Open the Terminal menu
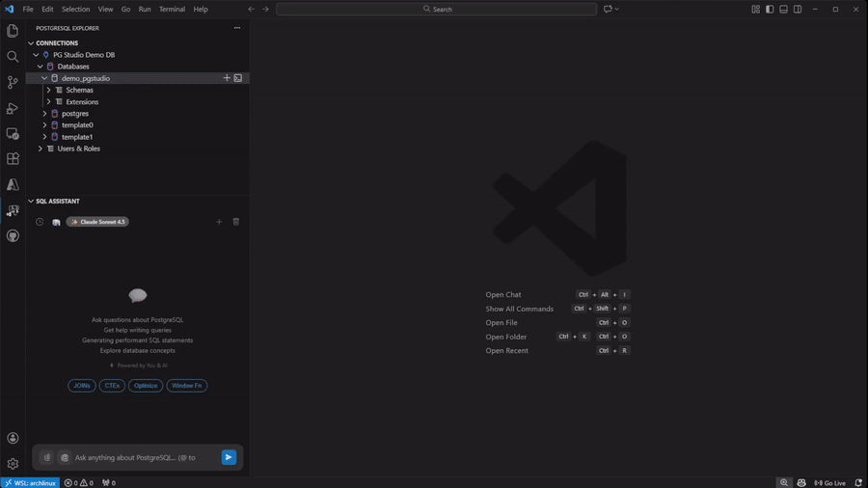Image resolution: width=868 pixels, height=488 pixels. coord(173,9)
